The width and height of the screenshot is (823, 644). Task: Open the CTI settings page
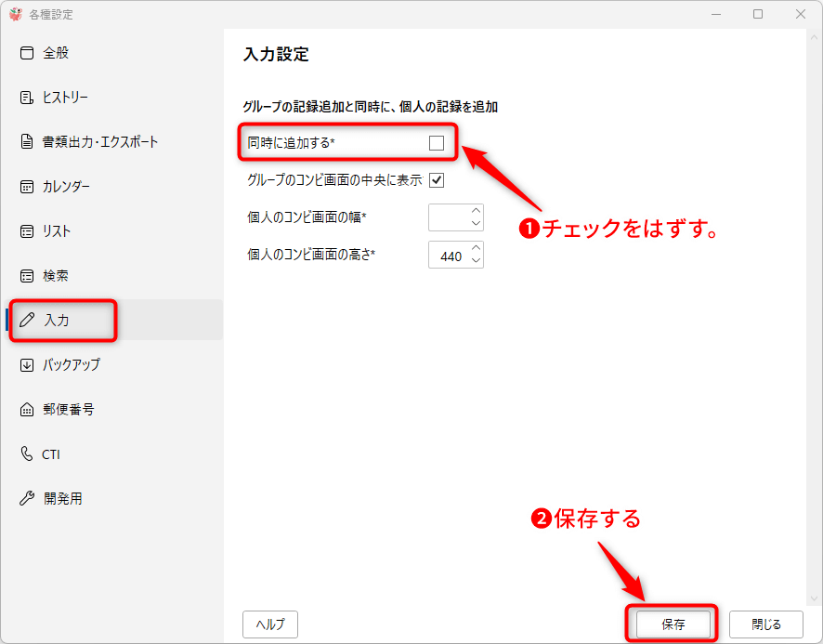[112, 453]
